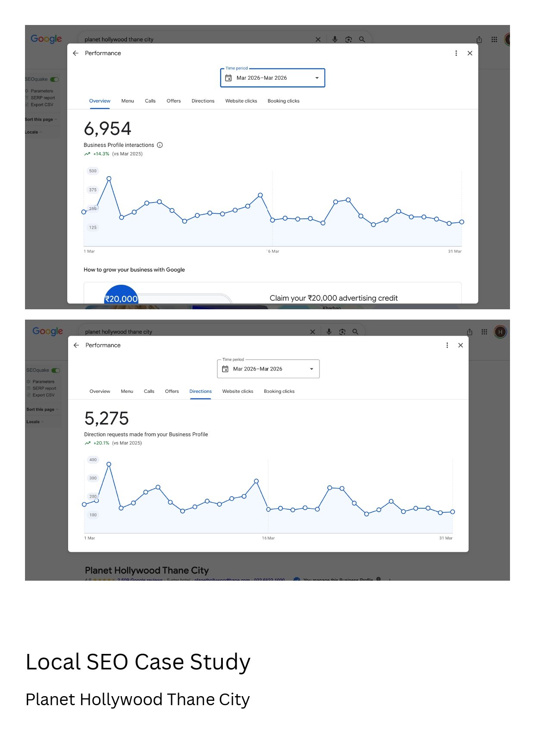Select Menu tab in the 6,954 interactions dialog
The image size is (535, 756).
(128, 101)
